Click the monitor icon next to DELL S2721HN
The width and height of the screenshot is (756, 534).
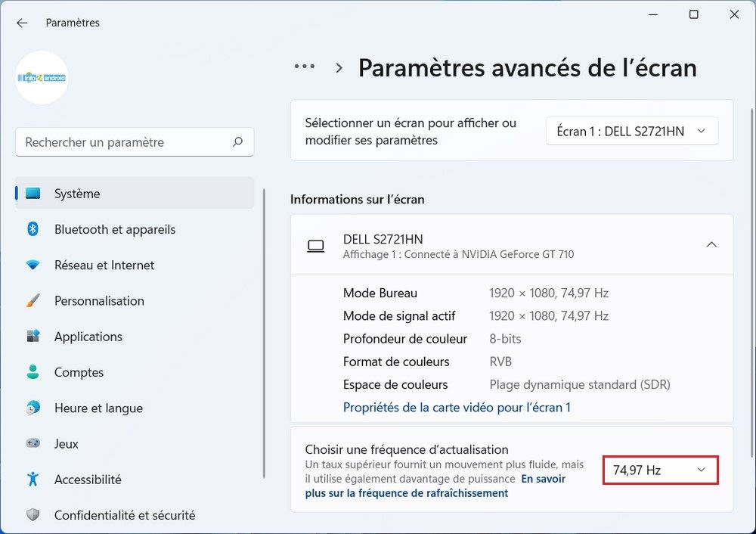coord(317,245)
